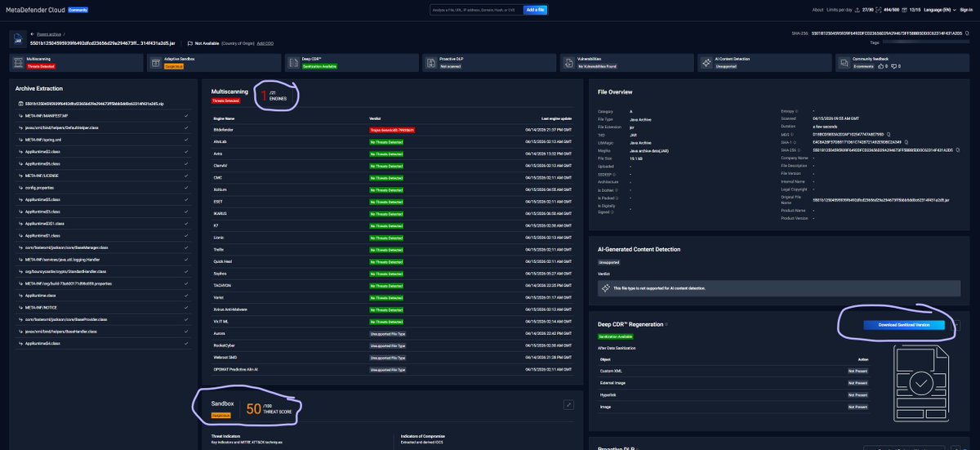This screenshot has height=450, width=980.
Task: Expand the Sandbox panel via its expand icon
Action: (569, 404)
